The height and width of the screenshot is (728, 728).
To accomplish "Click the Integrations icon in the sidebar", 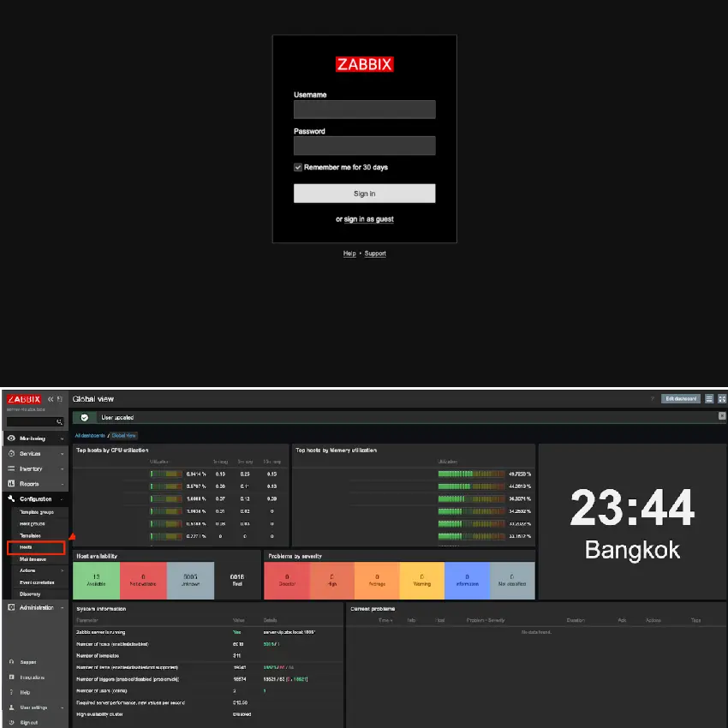I will point(11,677).
